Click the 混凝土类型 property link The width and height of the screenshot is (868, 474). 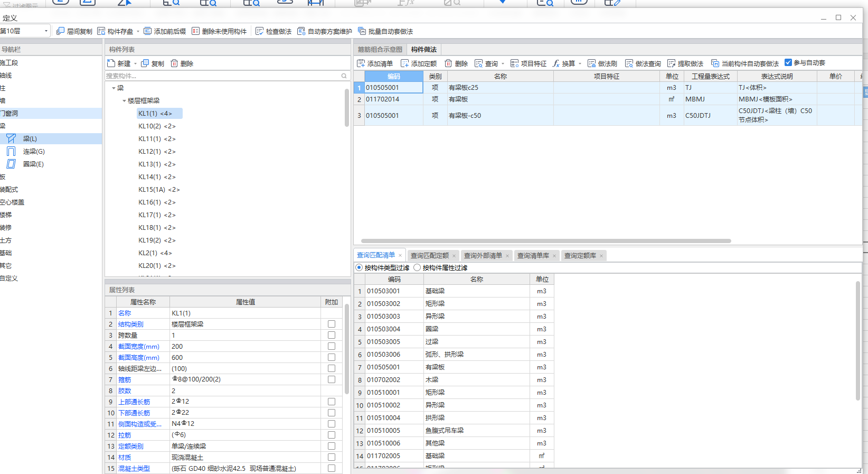(x=134, y=469)
